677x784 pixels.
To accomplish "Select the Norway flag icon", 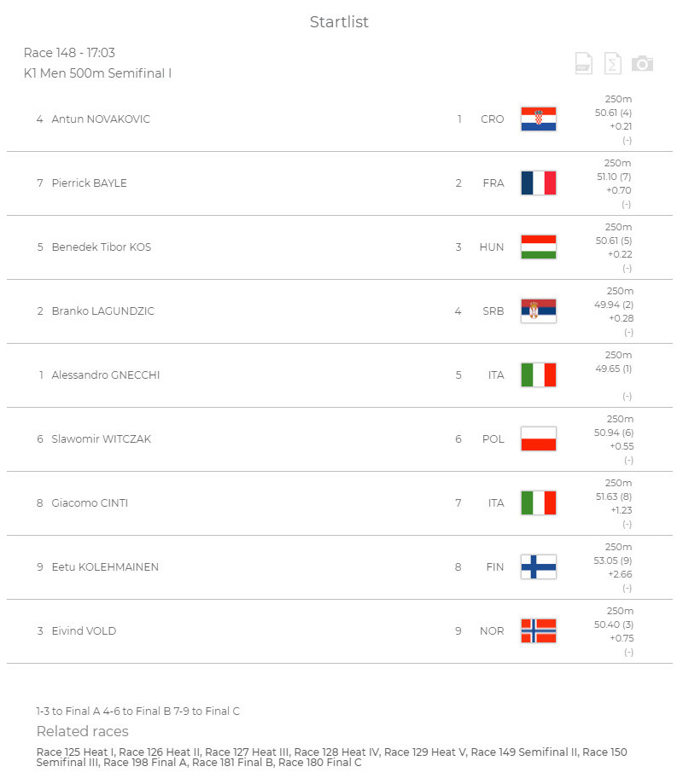I will pos(539,631).
